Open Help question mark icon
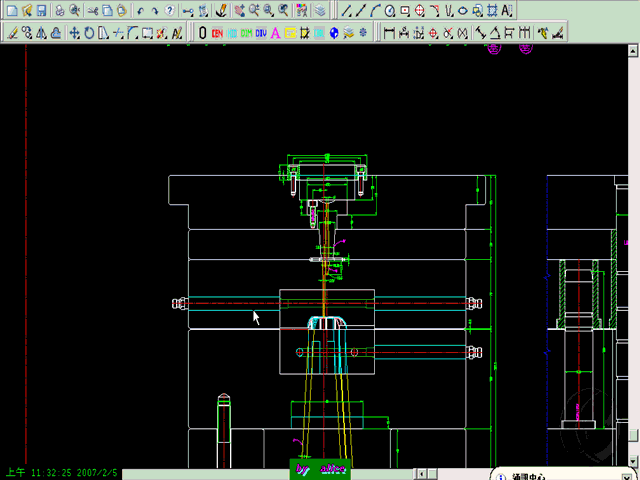Image resolution: width=640 pixels, height=480 pixels. (170, 11)
